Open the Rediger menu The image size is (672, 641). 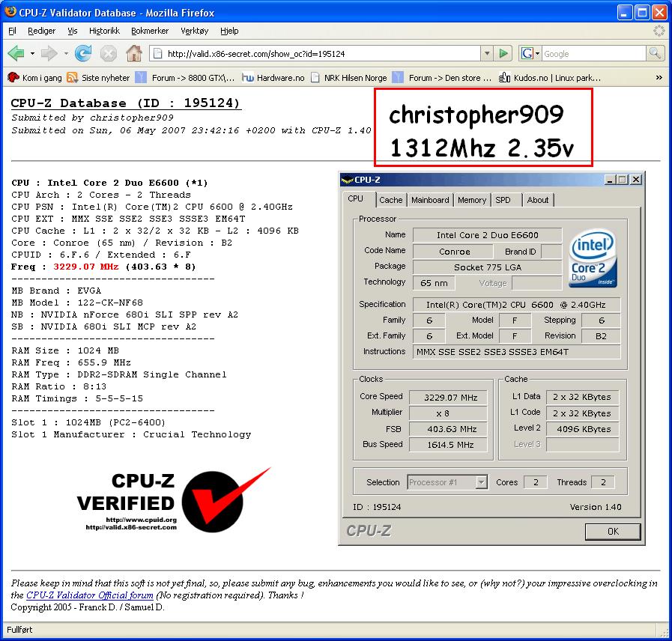41,31
